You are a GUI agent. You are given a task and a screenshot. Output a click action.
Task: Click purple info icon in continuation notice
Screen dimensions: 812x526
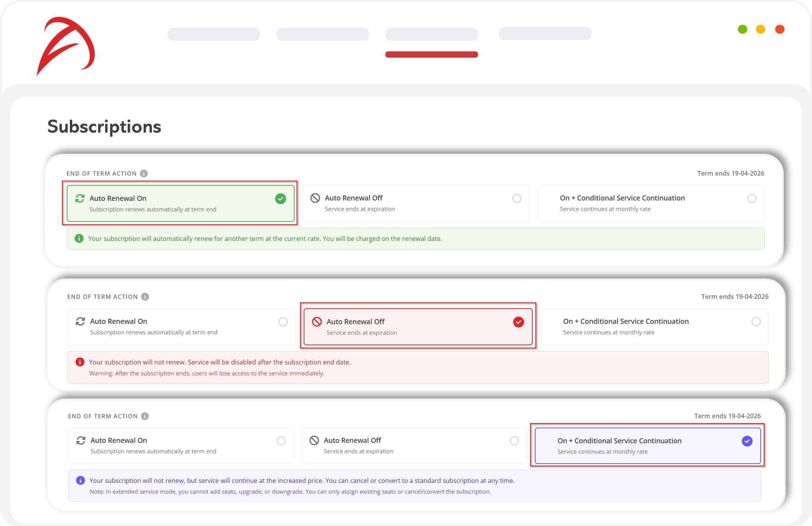point(80,480)
